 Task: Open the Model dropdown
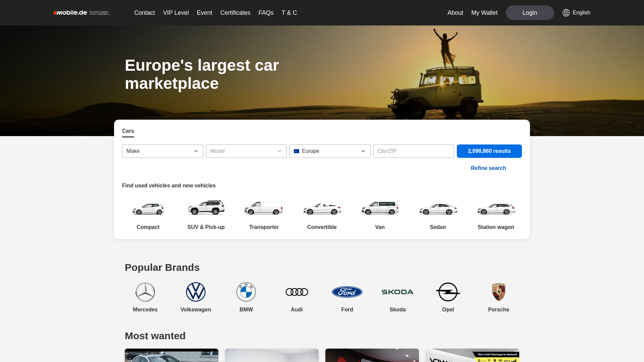[246, 151]
